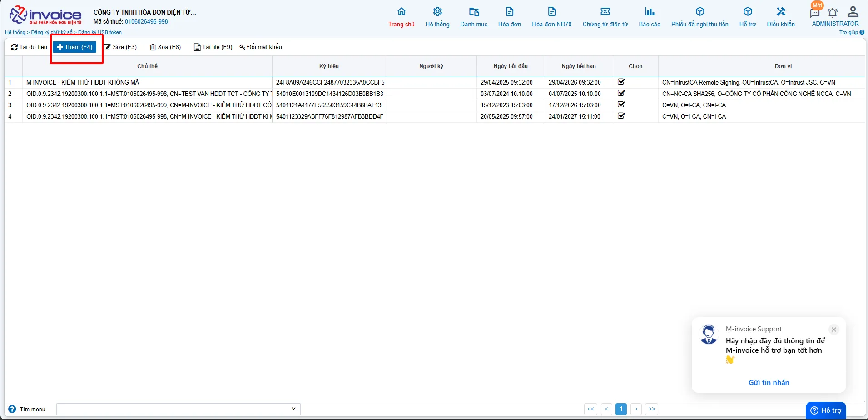Toggle Chọn checkbox for row 4
This screenshot has height=420, width=868.
coord(621,116)
